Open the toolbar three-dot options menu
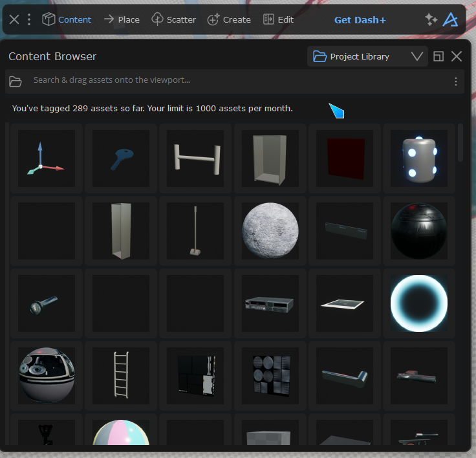The width and height of the screenshot is (476, 458). [29, 20]
